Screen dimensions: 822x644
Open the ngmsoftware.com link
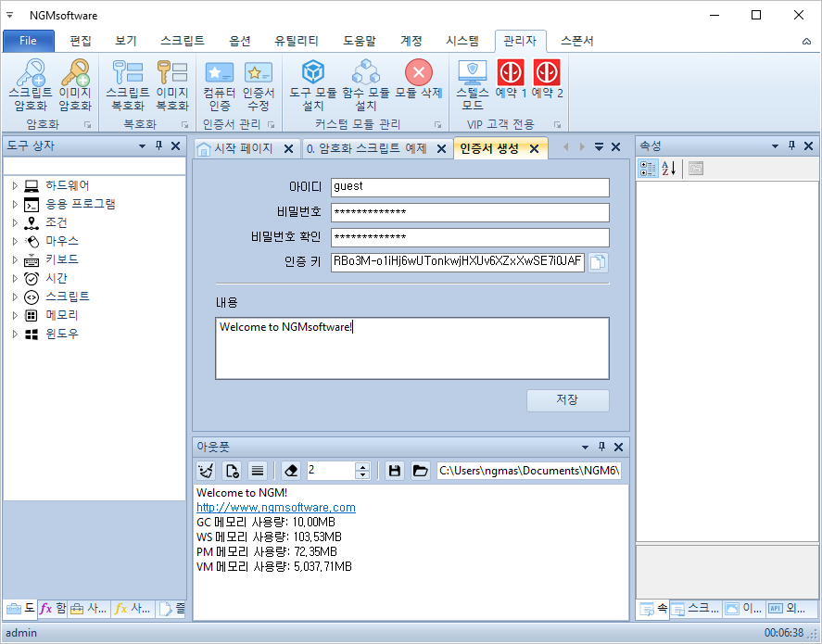[276, 507]
